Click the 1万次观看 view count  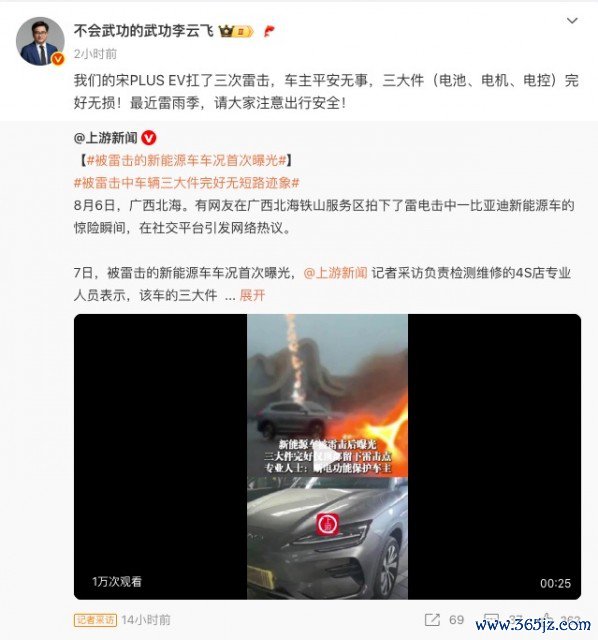pos(117,582)
